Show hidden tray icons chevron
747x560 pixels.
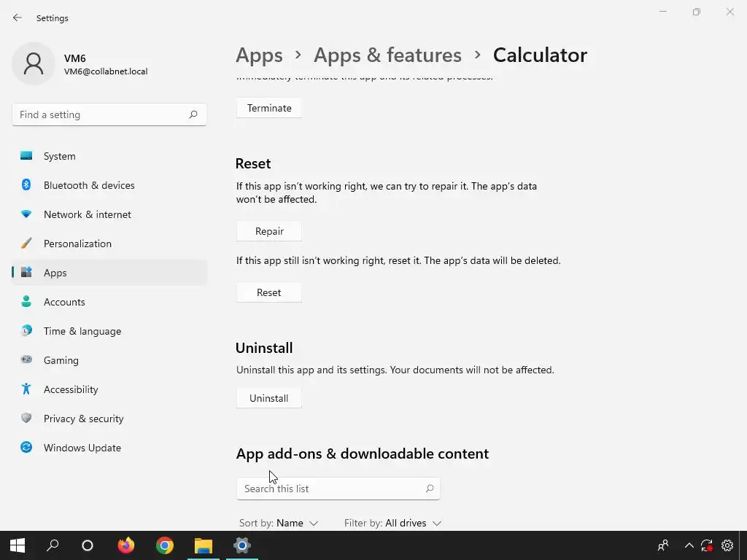[689, 545]
